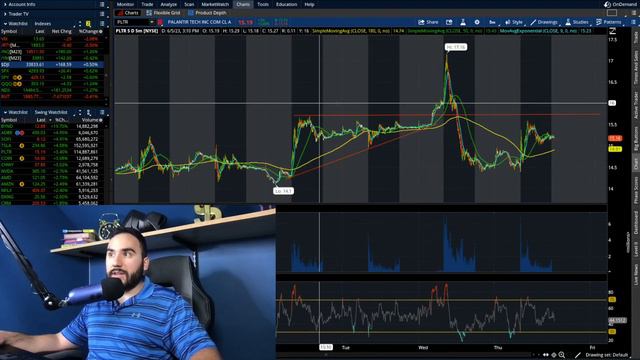Select volume 152,595,921 row in Swing Watchlist
Screen dimensions: 640x360
pos(52,145)
